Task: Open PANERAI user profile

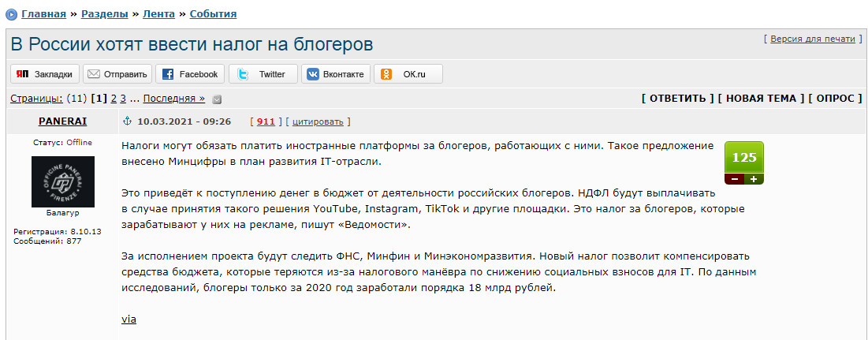Action: (x=62, y=121)
